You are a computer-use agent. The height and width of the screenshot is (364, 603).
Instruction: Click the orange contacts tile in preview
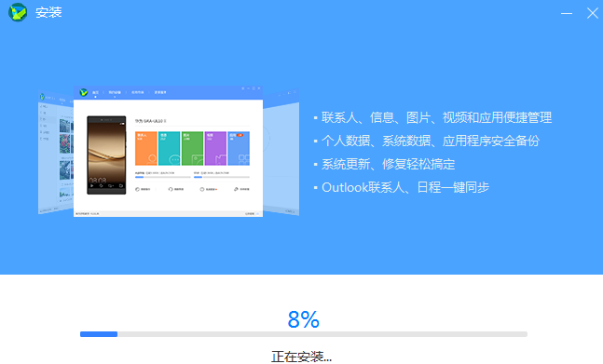146,148
